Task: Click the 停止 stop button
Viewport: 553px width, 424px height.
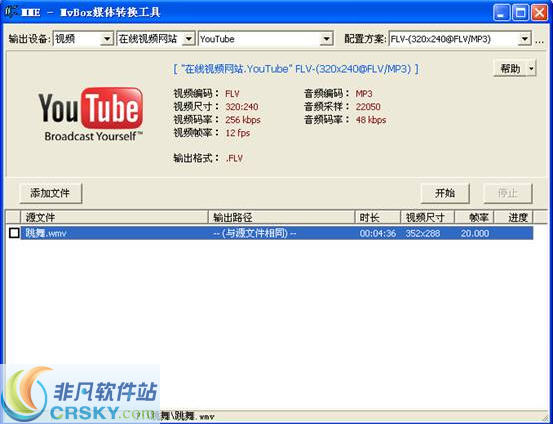Action: [508, 193]
